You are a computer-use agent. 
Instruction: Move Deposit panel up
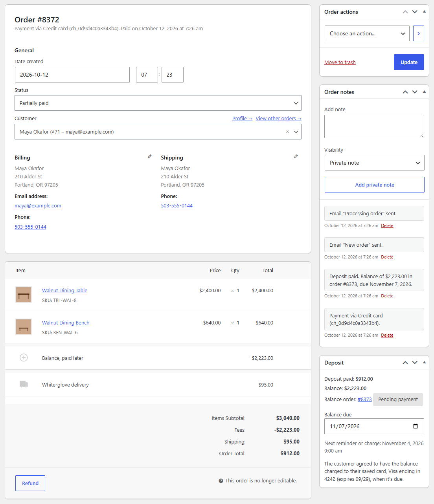coord(405,363)
